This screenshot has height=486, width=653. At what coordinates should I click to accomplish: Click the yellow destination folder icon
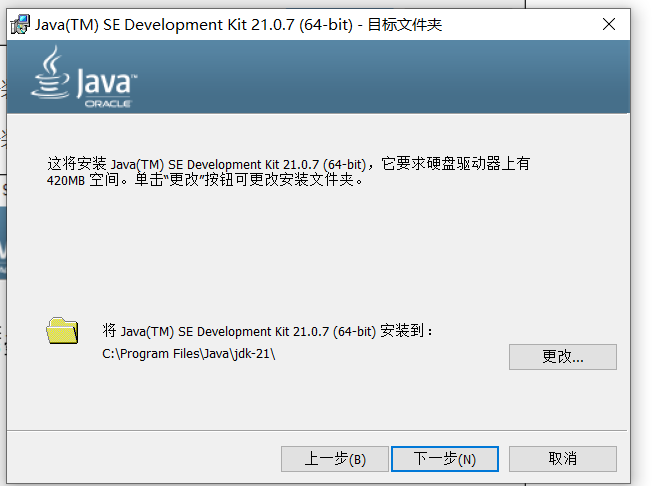coord(62,331)
